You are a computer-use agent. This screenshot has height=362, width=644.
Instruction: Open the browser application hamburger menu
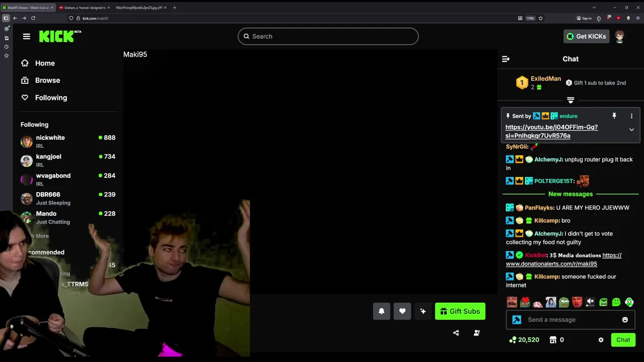point(638,18)
